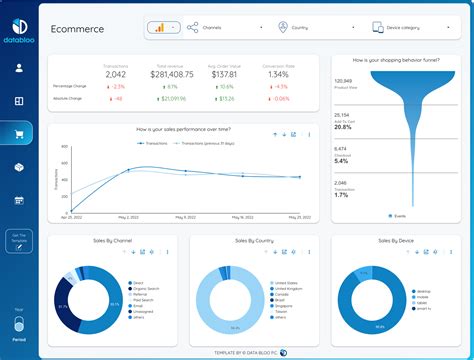Click Brazil legend entry
Screen dimensions: 474x360
click(277, 300)
